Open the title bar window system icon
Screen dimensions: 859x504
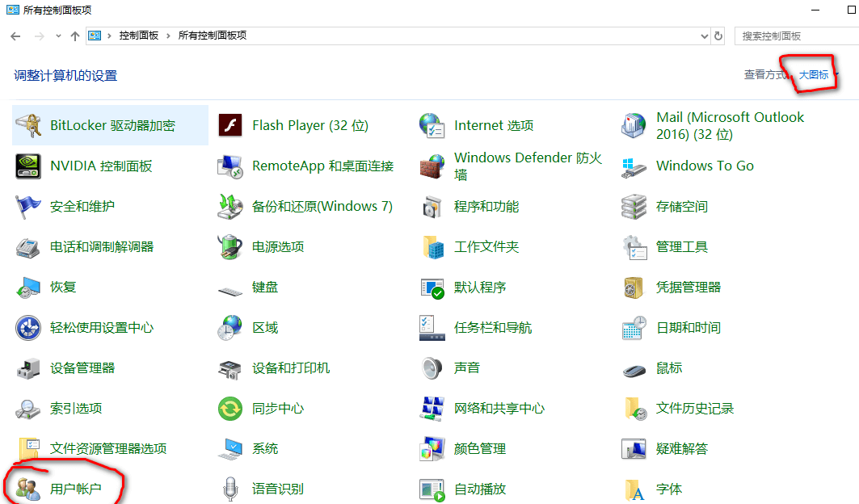coord(13,10)
